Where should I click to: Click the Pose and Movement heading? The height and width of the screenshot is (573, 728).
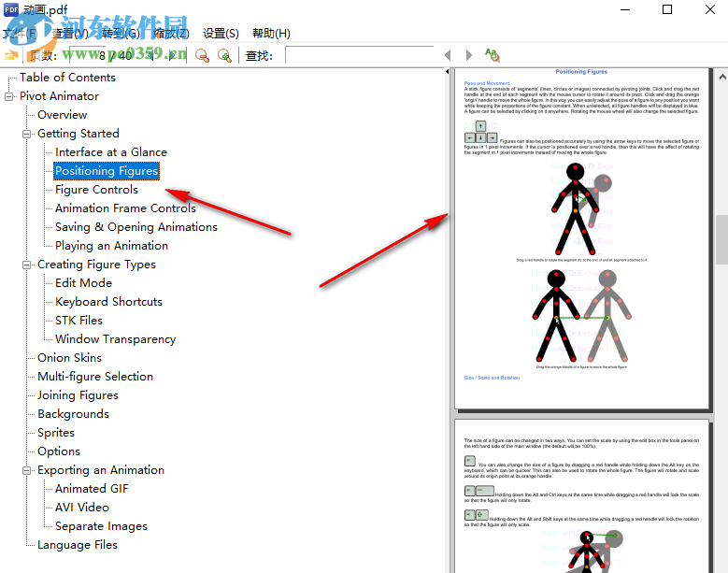coord(487,83)
